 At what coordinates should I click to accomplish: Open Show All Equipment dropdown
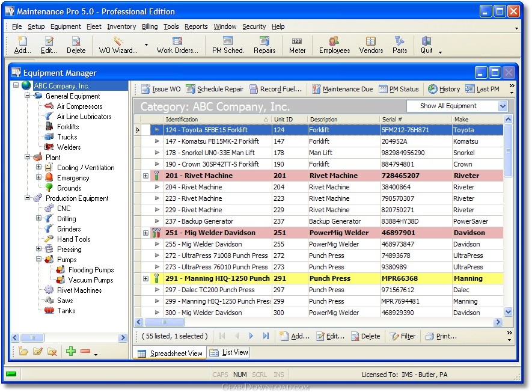[503, 106]
